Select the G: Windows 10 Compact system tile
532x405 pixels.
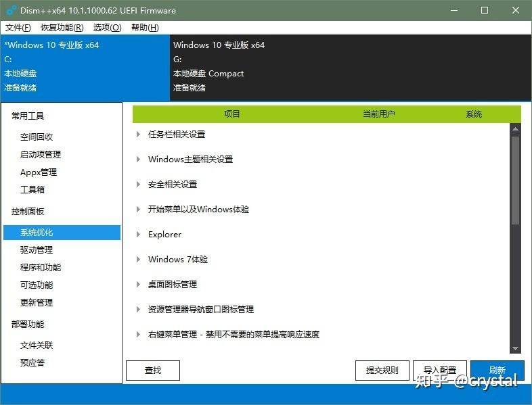tap(351, 68)
